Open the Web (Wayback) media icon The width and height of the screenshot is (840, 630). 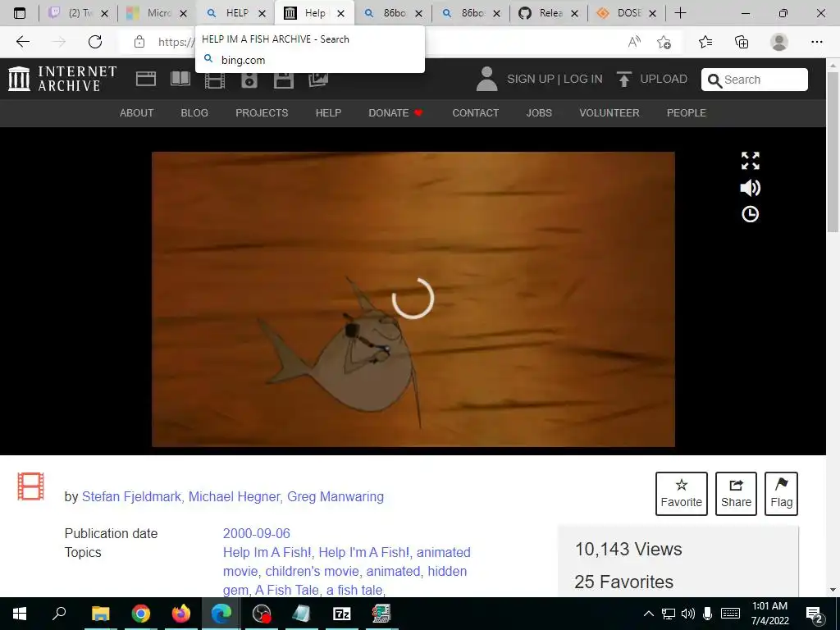pyautogui.click(x=146, y=79)
